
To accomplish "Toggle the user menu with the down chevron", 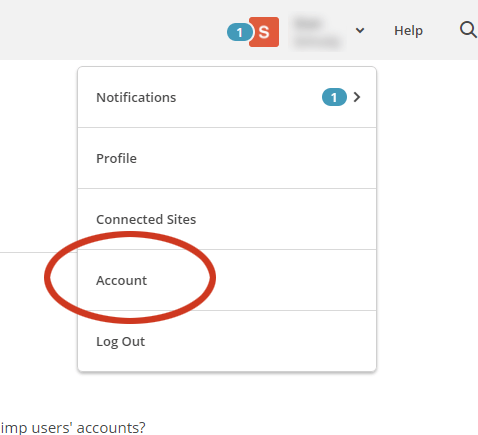I will [360, 31].
